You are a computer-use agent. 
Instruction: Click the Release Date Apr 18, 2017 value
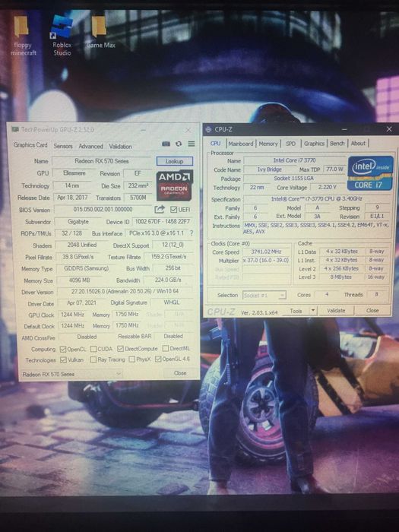(x=72, y=198)
